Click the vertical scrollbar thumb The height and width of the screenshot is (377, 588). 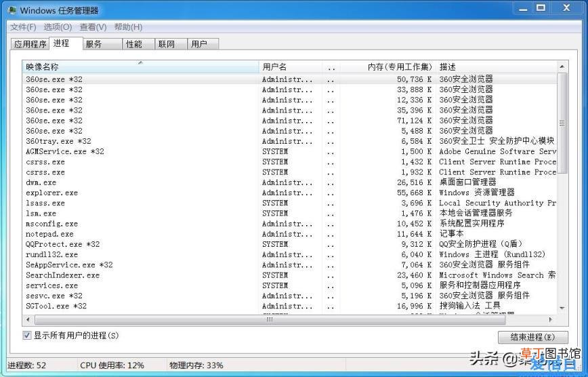tap(562, 123)
